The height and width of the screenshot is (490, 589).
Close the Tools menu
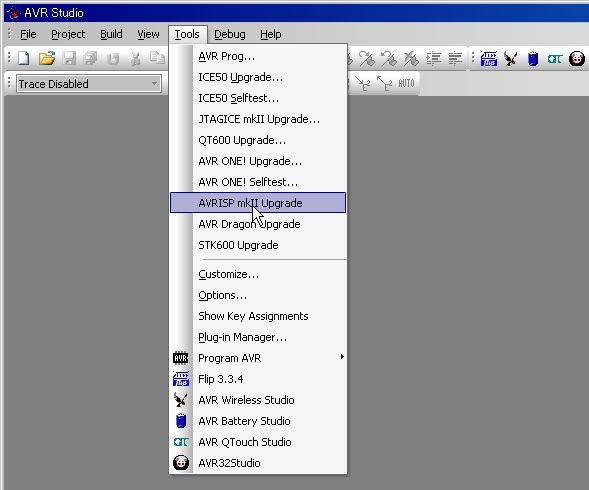[x=187, y=34]
